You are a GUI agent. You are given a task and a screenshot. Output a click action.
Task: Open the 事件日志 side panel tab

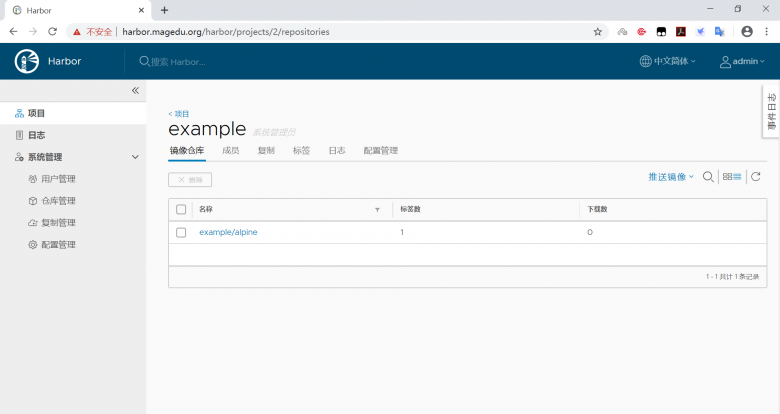click(x=771, y=111)
